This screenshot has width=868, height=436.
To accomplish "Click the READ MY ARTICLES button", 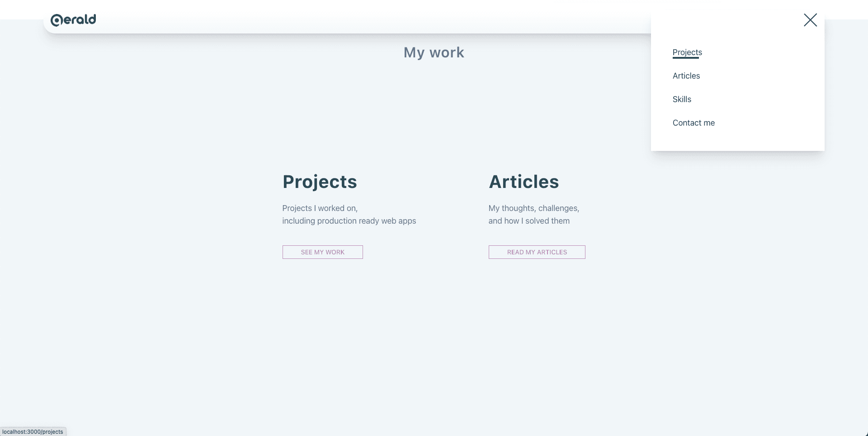I will tap(537, 252).
